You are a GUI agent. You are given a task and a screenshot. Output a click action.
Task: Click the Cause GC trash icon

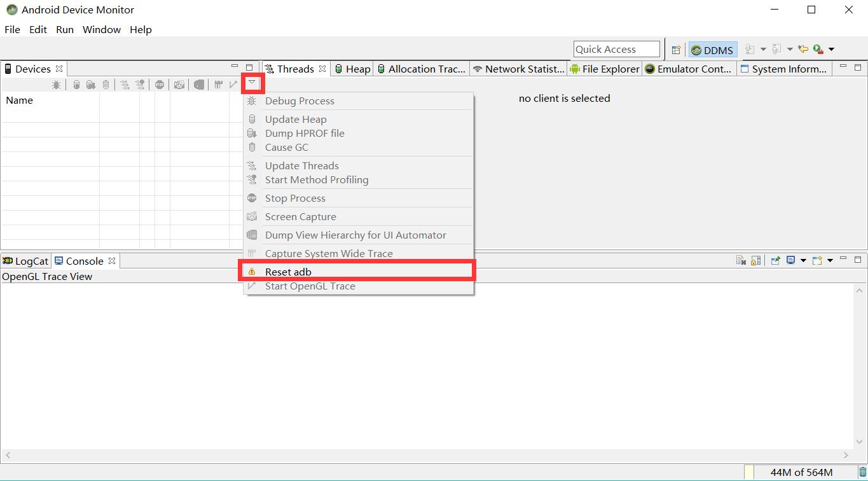[106, 85]
